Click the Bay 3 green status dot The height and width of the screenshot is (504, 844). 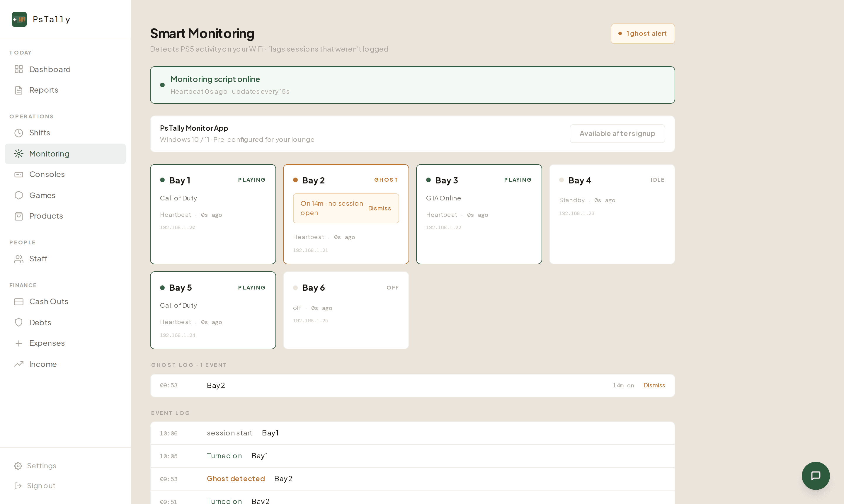429,180
